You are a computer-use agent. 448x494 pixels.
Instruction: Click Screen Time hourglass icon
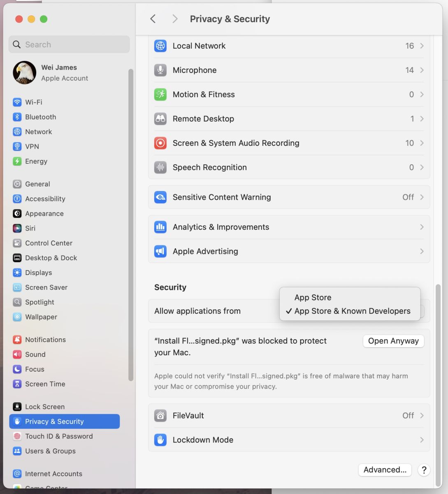coord(17,384)
